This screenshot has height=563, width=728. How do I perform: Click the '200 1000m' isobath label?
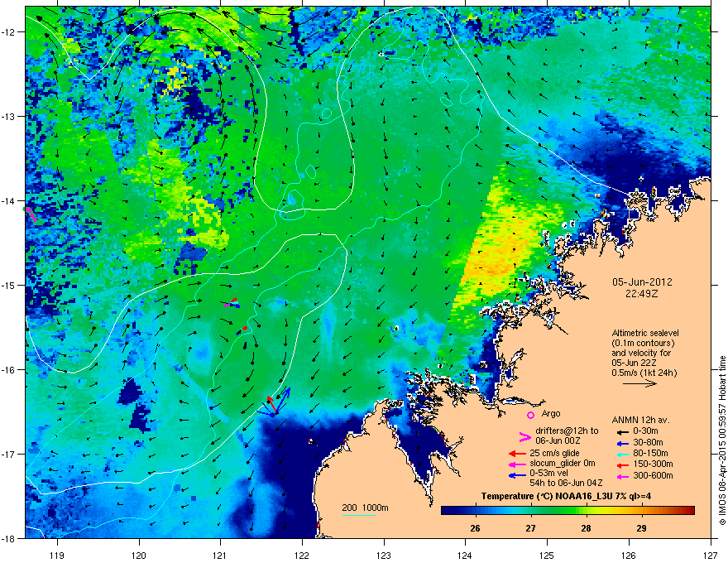click(x=365, y=508)
